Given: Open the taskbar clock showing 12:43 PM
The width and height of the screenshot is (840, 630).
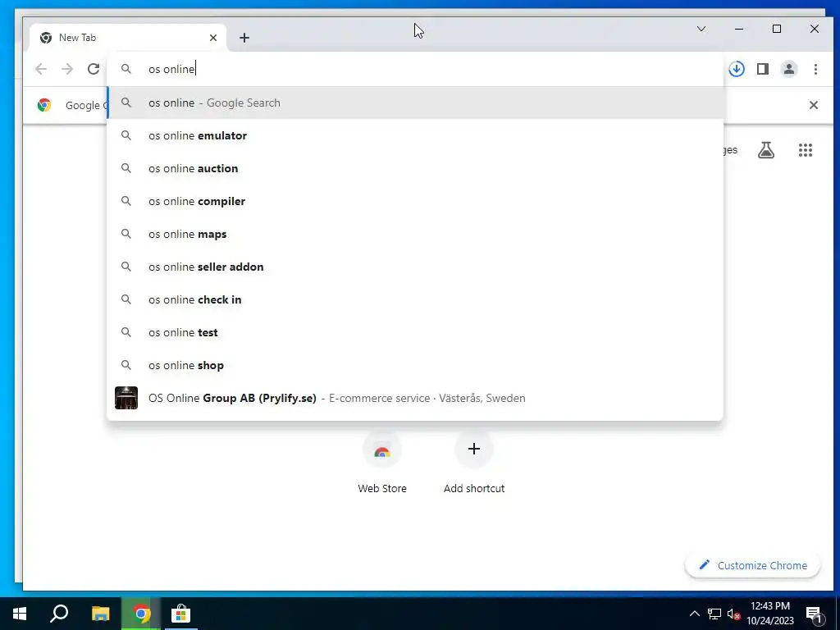Looking at the screenshot, I should click(770, 614).
